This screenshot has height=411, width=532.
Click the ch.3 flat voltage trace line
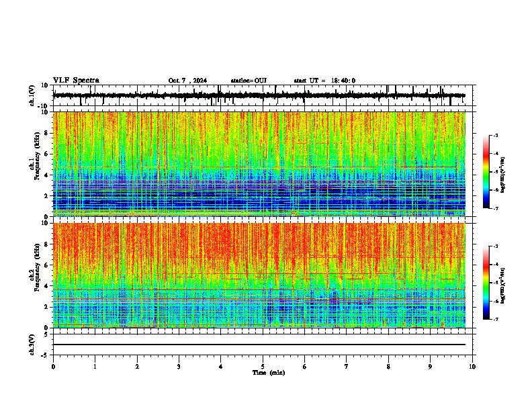pyautogui.click(x=259, y=345)
